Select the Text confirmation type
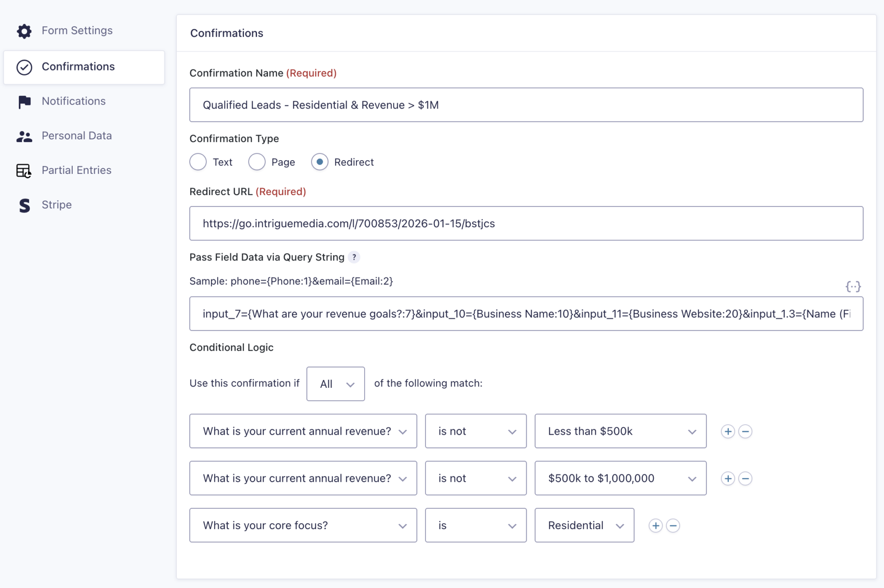 point(198,162)
